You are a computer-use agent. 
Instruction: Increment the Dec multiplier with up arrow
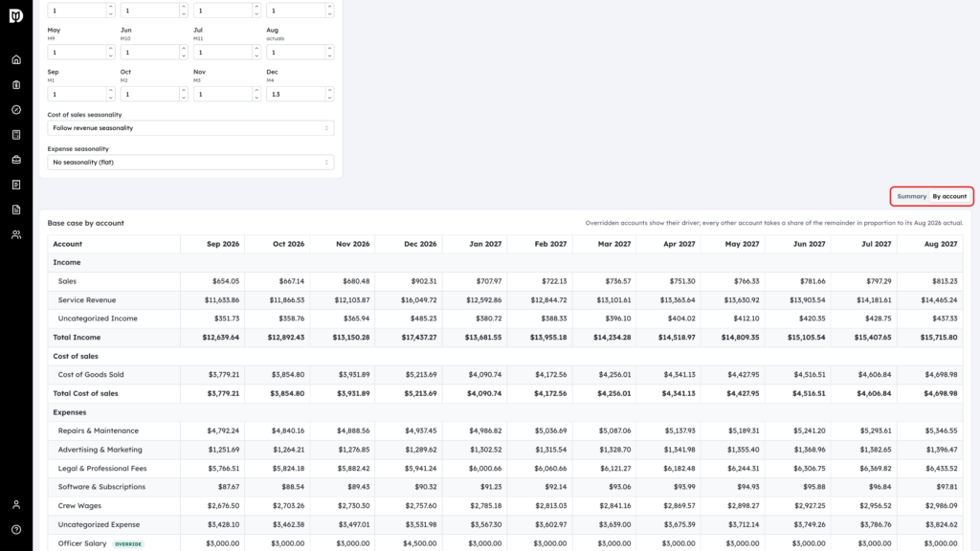click(329, 91)
